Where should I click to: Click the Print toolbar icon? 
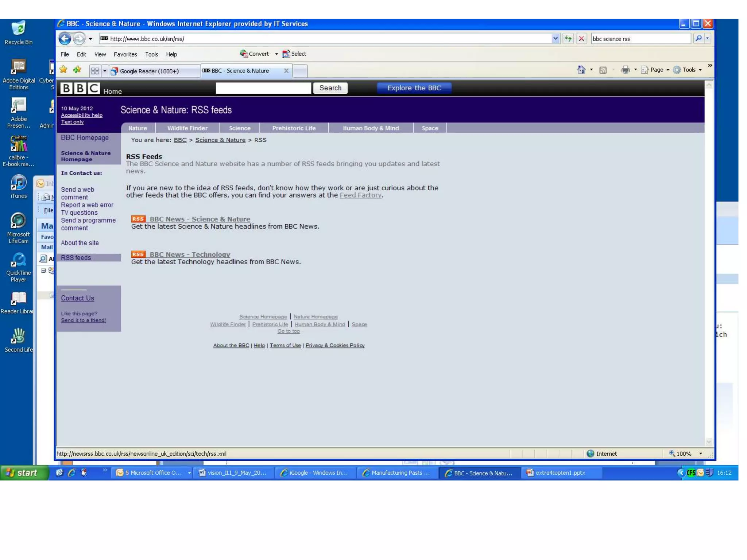tap(625, 70)
